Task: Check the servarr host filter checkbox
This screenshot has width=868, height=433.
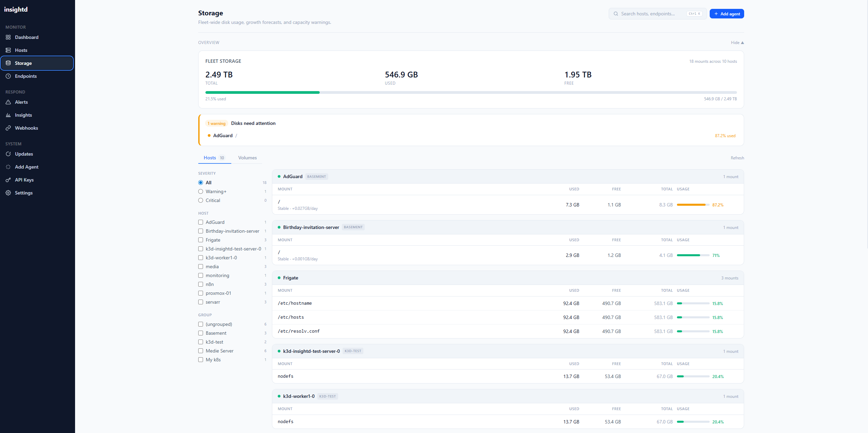Action: point(201,302)
